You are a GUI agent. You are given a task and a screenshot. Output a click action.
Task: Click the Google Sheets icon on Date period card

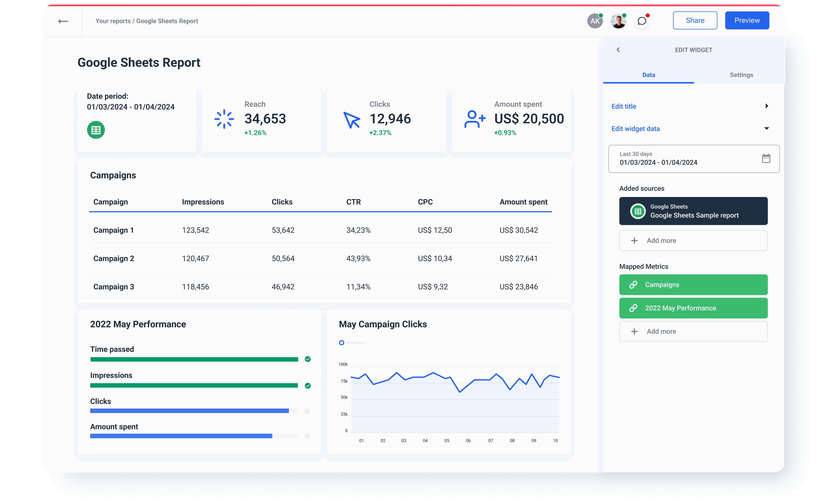pyautogui.click(x=96, y=130)
